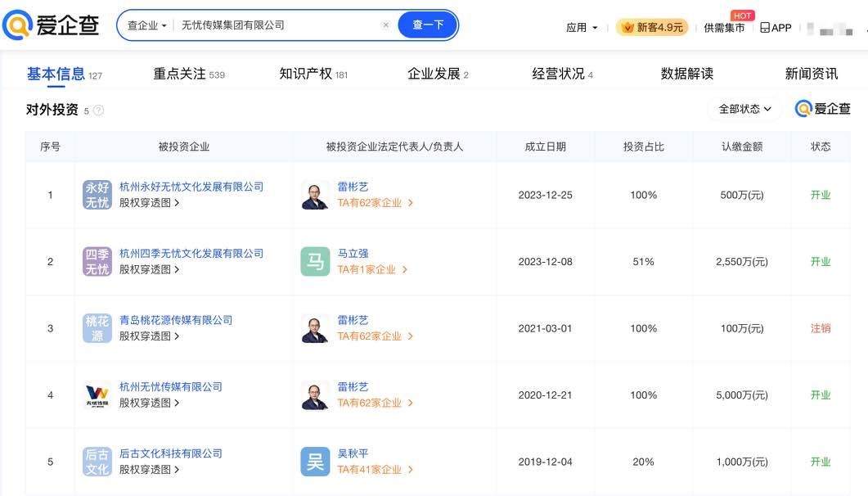Click the 桃花源 company logo icon
The height and width of the screenshot is (496, 868).
coord(97,328)
